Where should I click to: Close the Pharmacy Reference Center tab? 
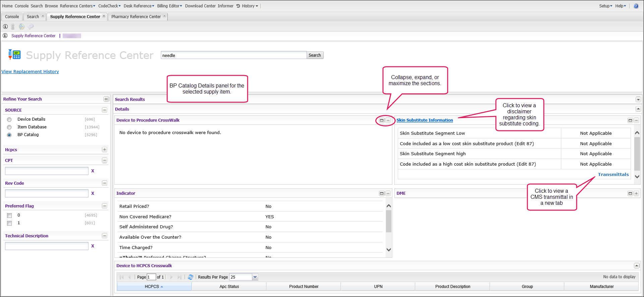(165, 16)
